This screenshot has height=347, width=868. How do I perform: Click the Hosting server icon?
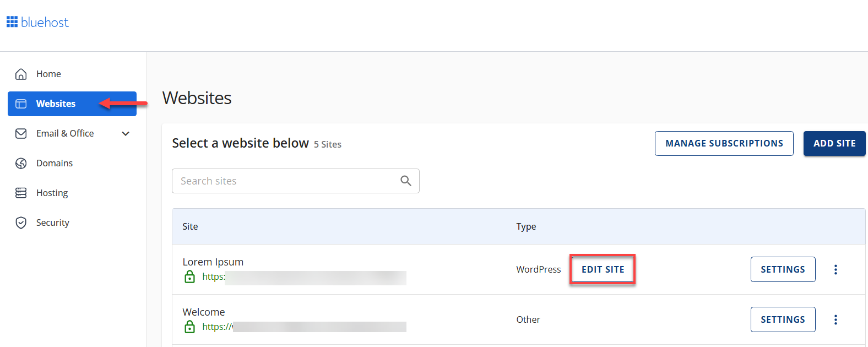tap(21, 193)
